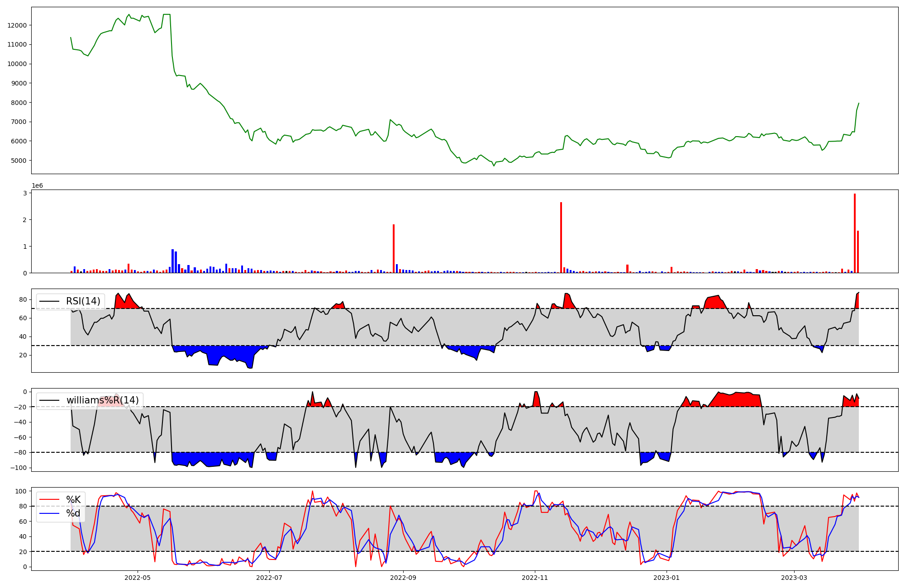The image size is (905, 588).
Task: Click the 5000 price axis tick label
Action: (19, 161)
